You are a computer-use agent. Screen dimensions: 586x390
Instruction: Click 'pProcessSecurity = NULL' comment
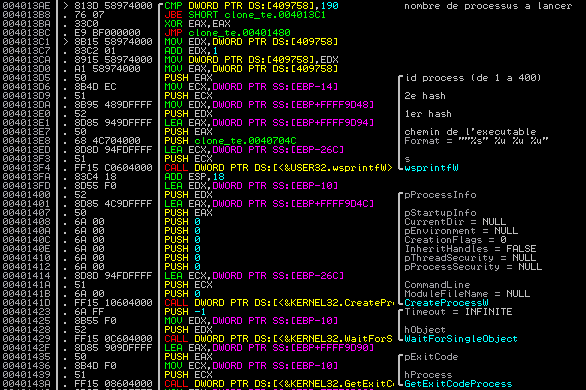click(x=473, y=267)
